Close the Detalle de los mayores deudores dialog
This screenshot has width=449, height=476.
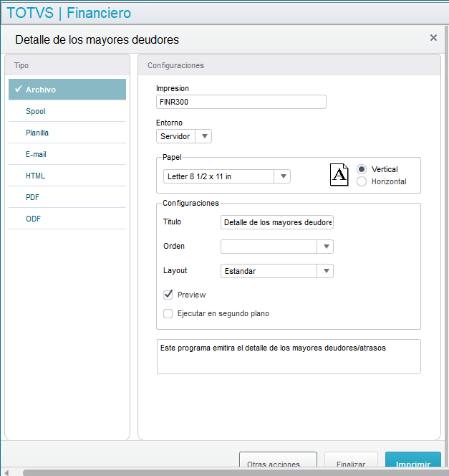click(433, 38)
